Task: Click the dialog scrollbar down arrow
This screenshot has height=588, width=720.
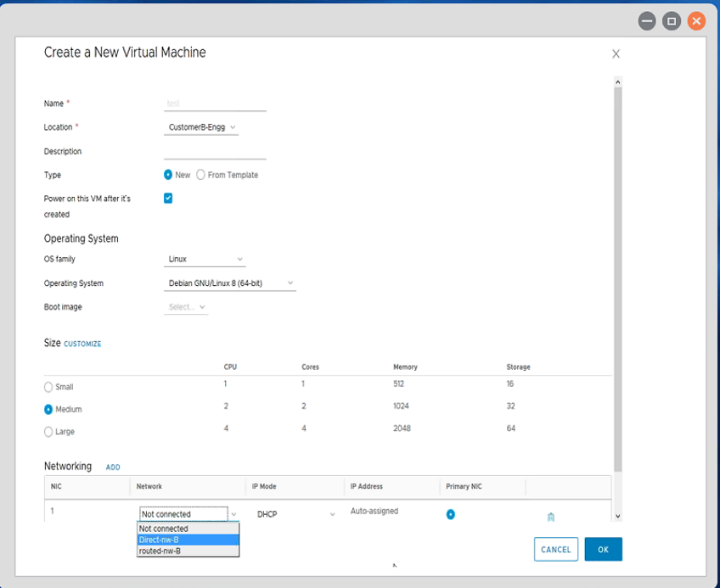Action: pos(617,517)
